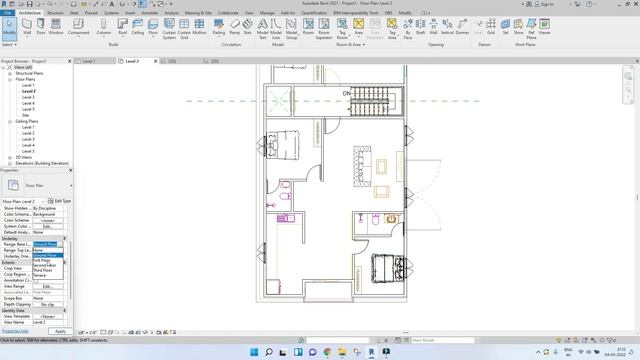Open the File menu
This screenshot has width=640, height=360.
click(7, 13)
